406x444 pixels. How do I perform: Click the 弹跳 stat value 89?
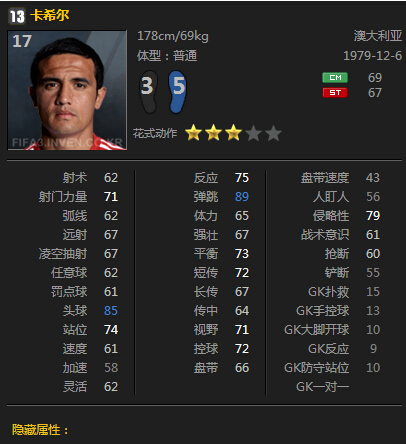[242, 197]
